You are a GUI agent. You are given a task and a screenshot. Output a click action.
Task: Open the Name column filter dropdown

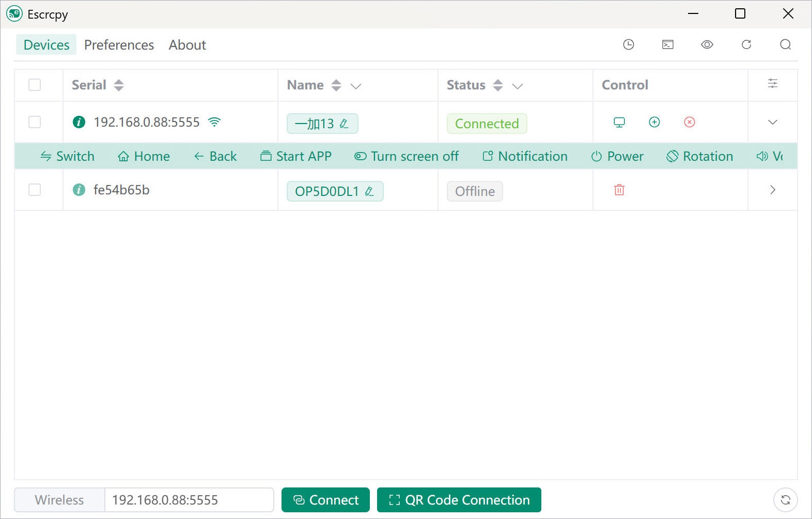(356, 86)
